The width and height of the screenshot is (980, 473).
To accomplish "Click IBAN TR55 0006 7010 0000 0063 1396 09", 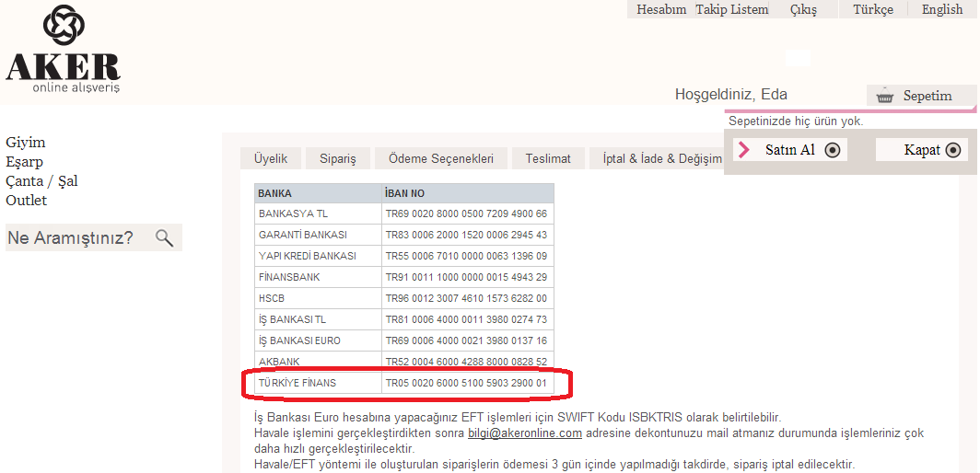I will pos(466,256).
